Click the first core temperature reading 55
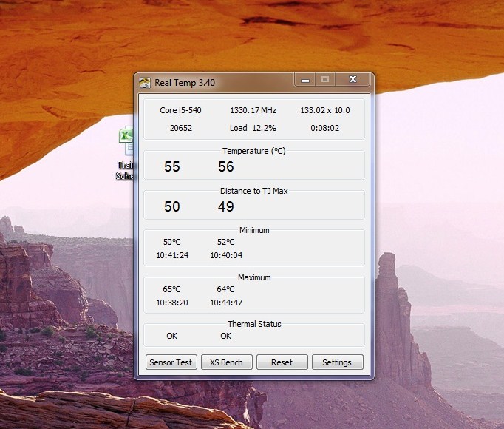This screenshot has width=504, height=429. [172, 167]
